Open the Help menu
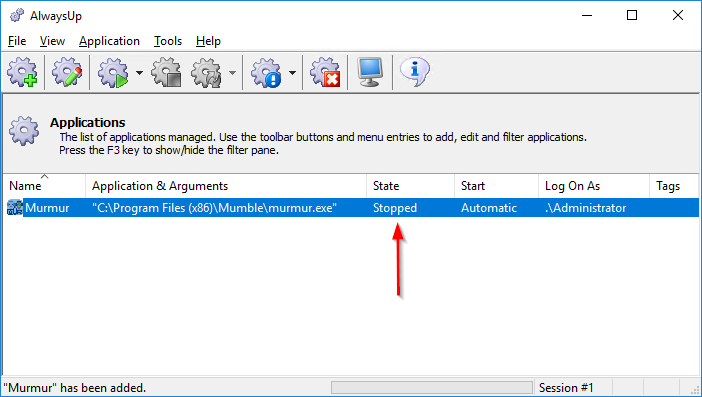702x397 pixels. (208, 41)
